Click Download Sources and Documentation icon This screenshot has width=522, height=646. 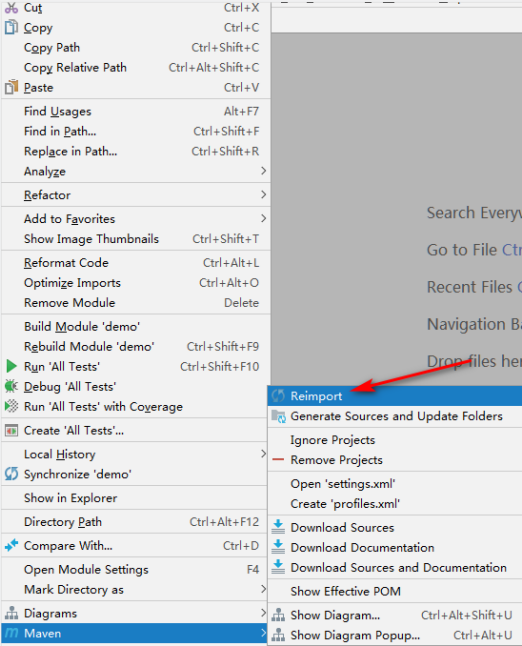tap(278, 567)
